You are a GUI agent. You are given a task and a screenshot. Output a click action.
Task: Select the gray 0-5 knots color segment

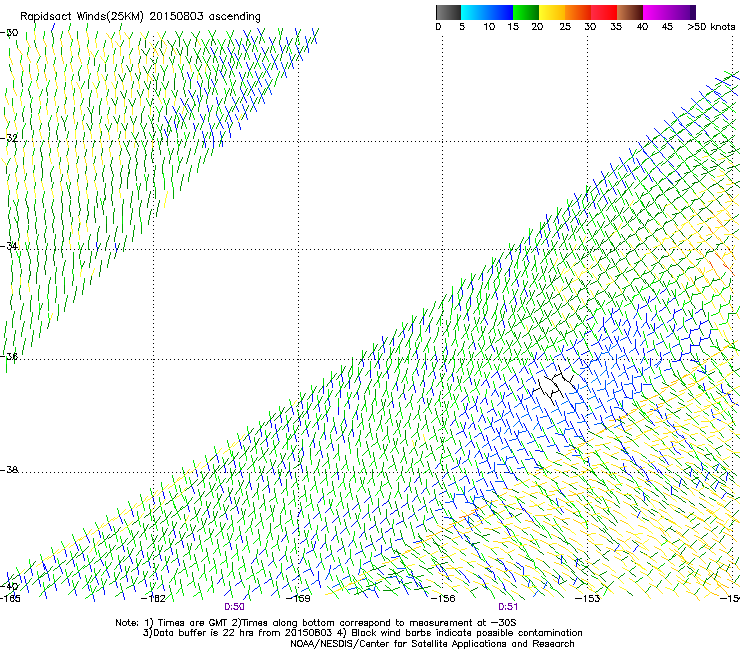(x=448, y=12)
